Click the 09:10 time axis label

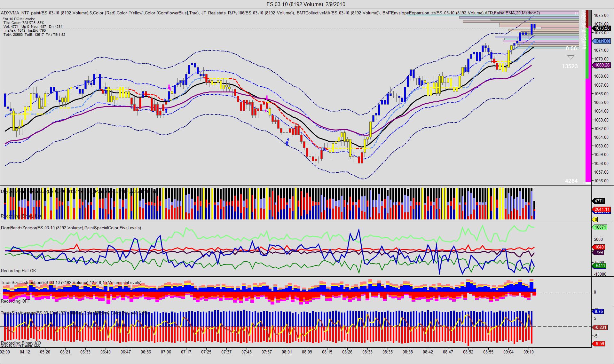pyautogui.click(x=529, y=352)
